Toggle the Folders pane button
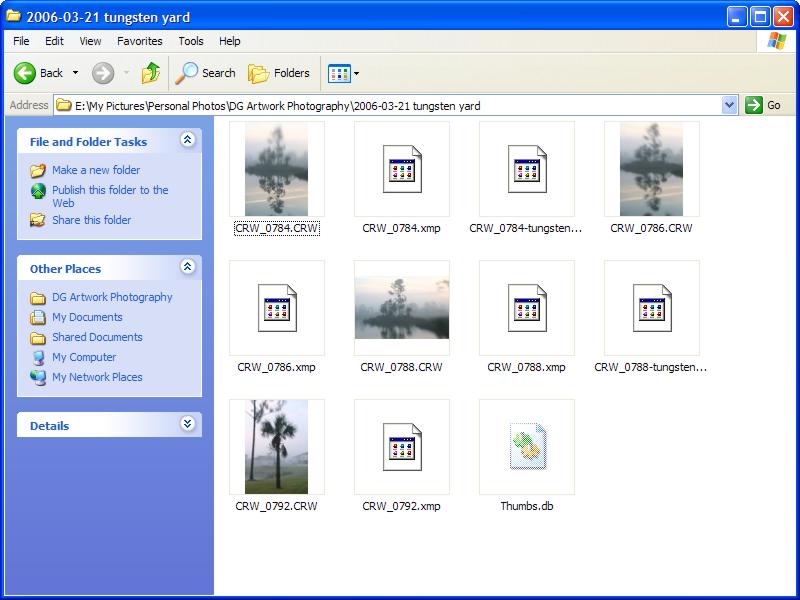 [279, 73]
